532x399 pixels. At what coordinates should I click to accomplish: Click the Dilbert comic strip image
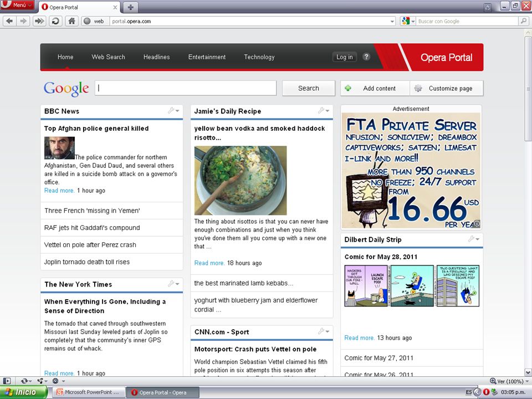(x=412, y=286)
